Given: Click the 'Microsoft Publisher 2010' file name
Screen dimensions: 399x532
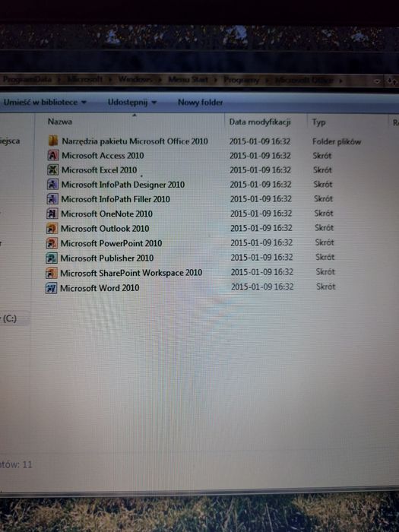Looking at the screenshot, I should pos(107,258).
